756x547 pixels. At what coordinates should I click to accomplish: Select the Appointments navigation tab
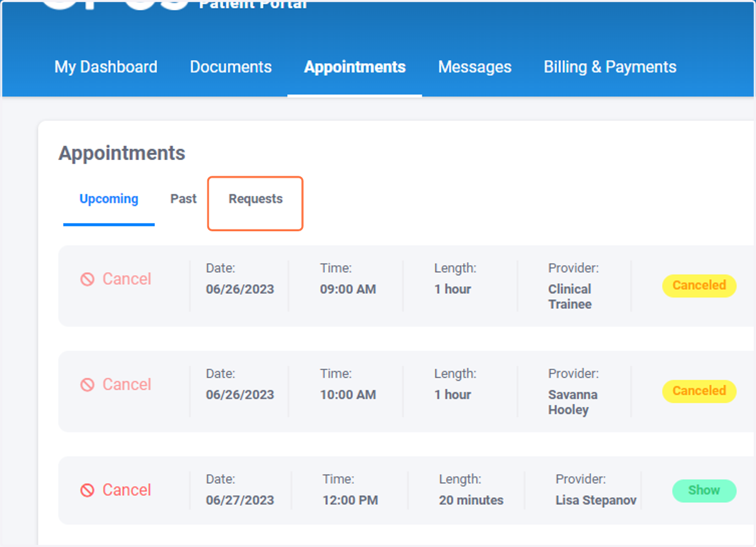tap(355, 67)
